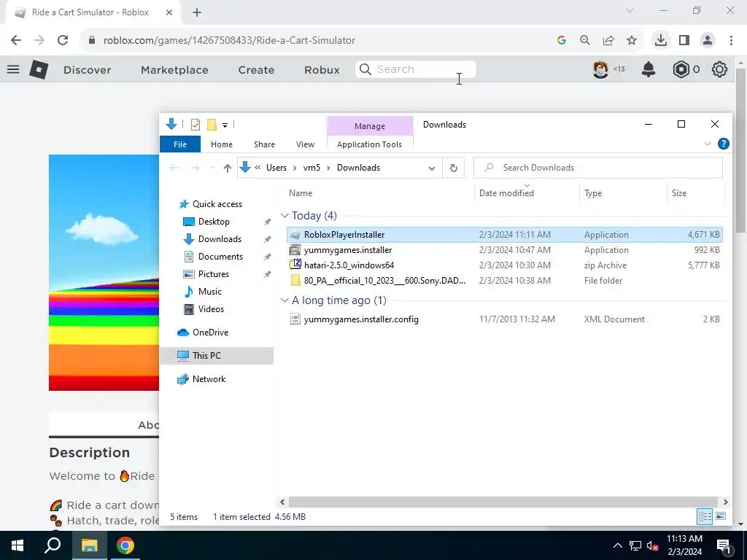This screenshot has height=560, width=747.
Task: Open Chrome tab search chevron
Action: [630, 10]
